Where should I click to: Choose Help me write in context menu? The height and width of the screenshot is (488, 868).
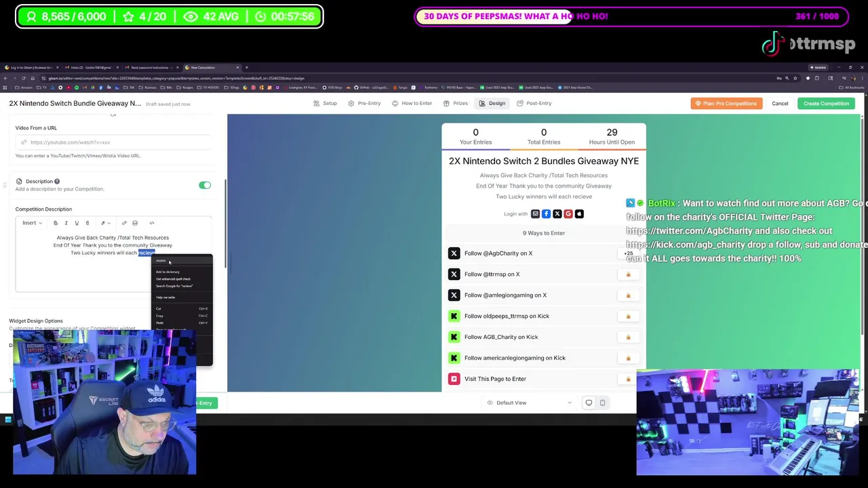(x=182, y=298)
